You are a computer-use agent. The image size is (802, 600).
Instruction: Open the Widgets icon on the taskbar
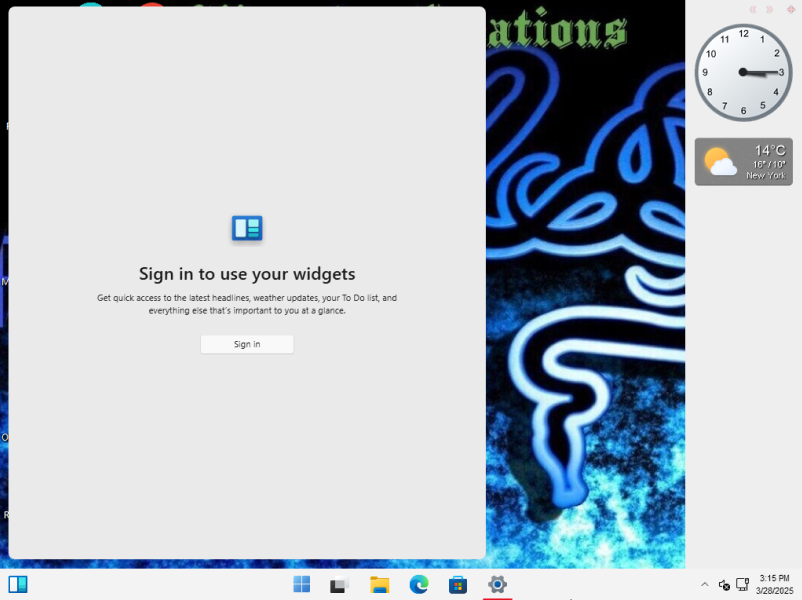[x=18, y=584]
